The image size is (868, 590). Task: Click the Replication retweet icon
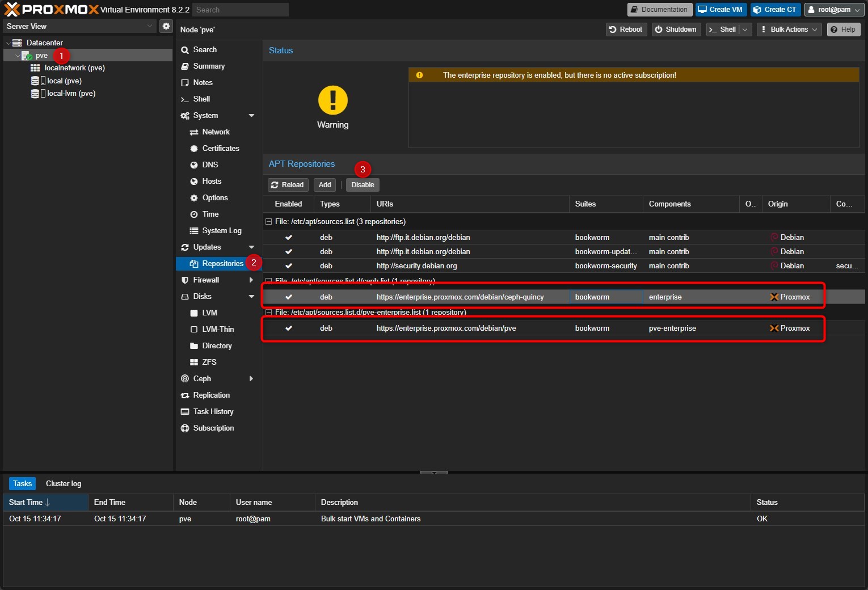pyautogui.click(x=185, y=395)
